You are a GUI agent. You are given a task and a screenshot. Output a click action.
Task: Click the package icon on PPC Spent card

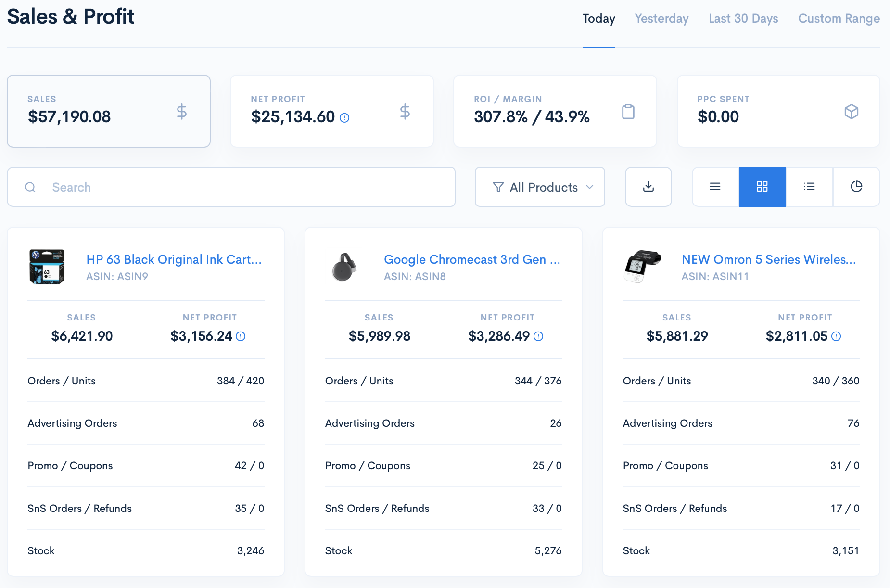point(852,111)
